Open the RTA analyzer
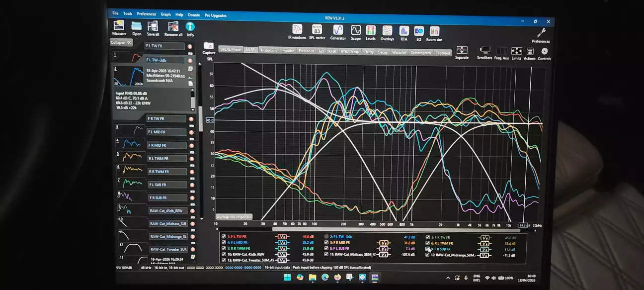This screenshot has width=644, height=290. pyautogui.click(x=404, y=32)
